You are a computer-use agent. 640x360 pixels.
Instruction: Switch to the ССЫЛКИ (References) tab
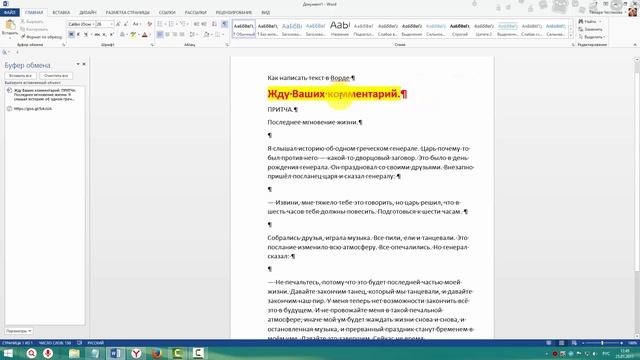tap(167, 13)
